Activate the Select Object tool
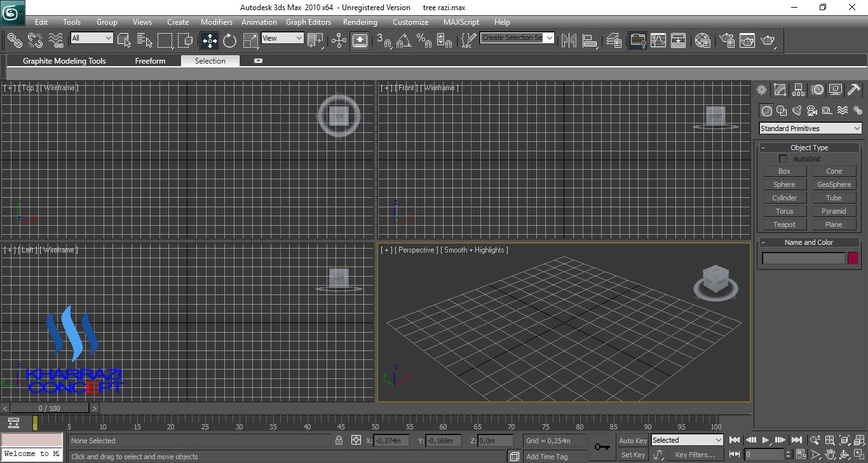 (x=124, y=41)
